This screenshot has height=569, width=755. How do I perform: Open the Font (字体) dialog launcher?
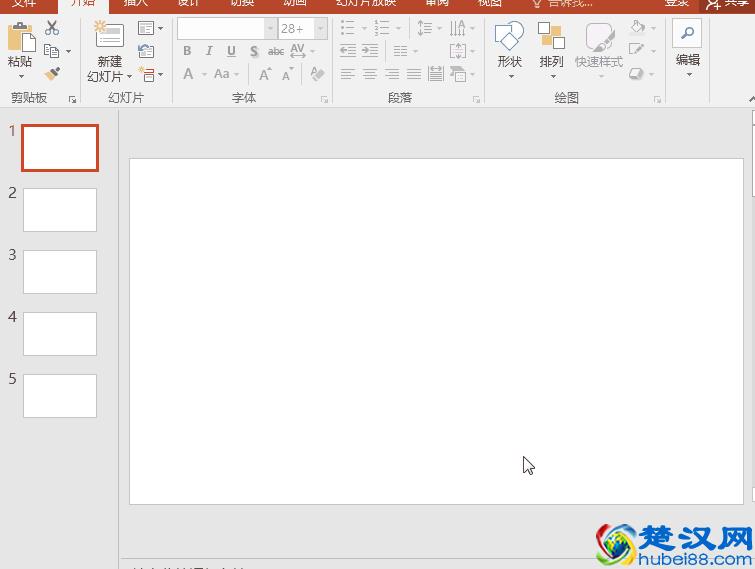click(x=324, y=100)
